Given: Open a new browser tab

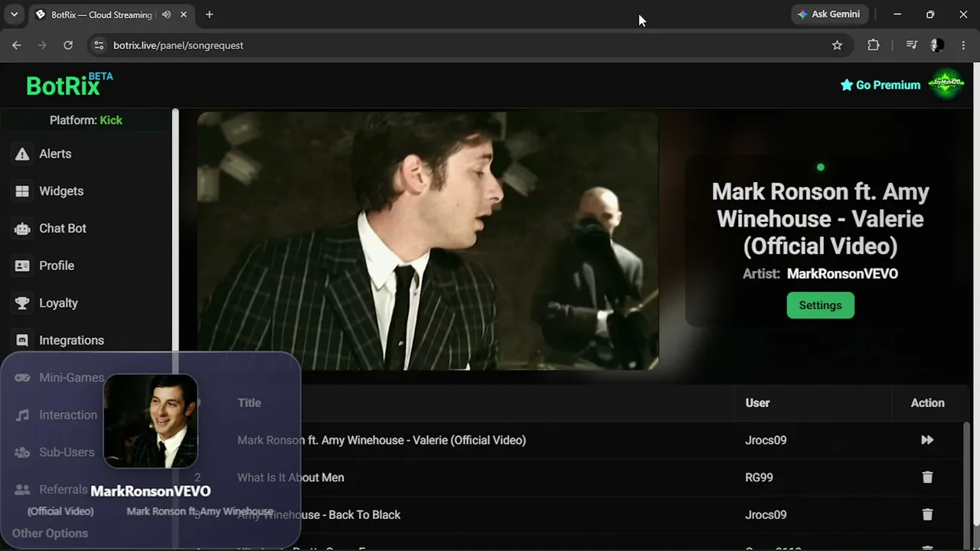Looking at the screenshot, I should [x=209, y=15].
